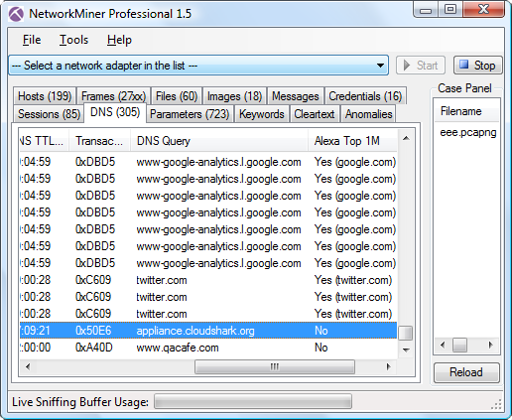
Task: Open the File menu
Action: [32, 40]
